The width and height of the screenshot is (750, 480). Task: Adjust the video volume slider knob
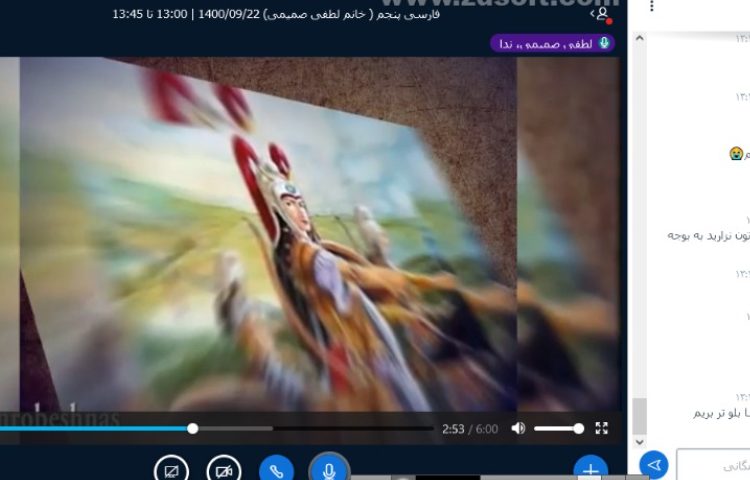point(579,428)
